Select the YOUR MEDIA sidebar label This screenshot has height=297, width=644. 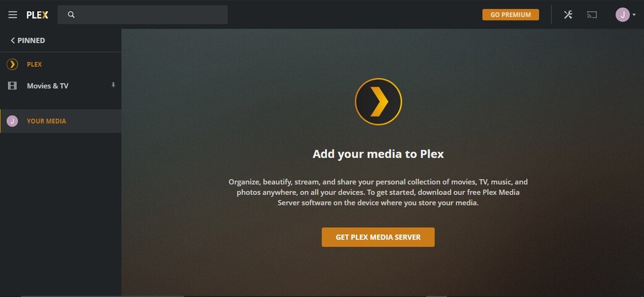click(46, 121)
